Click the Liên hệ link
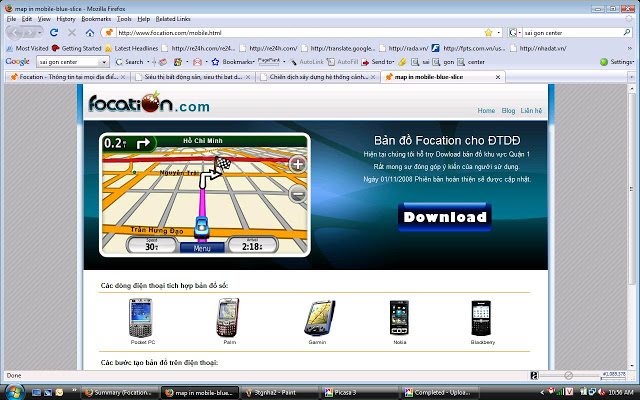The image size is (640, 400). [x=531, y=111]
